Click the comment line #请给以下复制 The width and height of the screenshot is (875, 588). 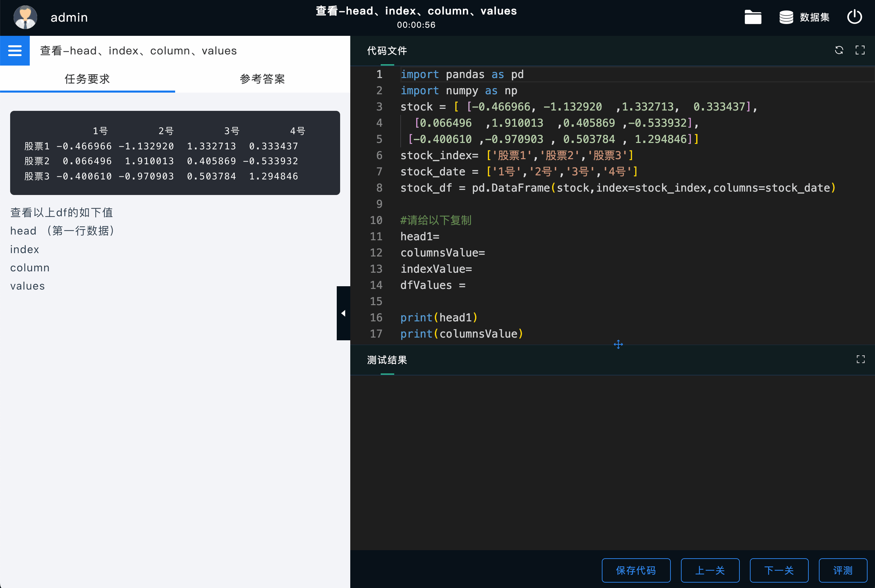pyautogui.click(x=435, y=220)
